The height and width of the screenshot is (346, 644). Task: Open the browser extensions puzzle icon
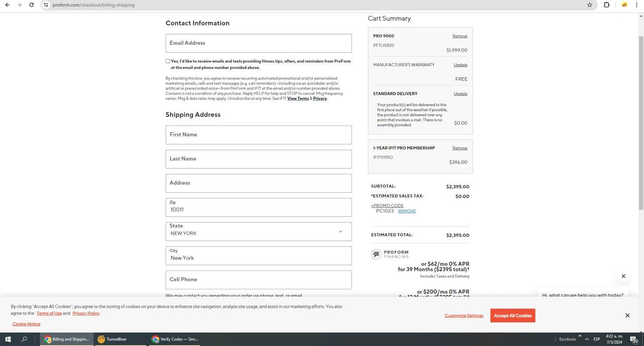click(x=607, y=5)
